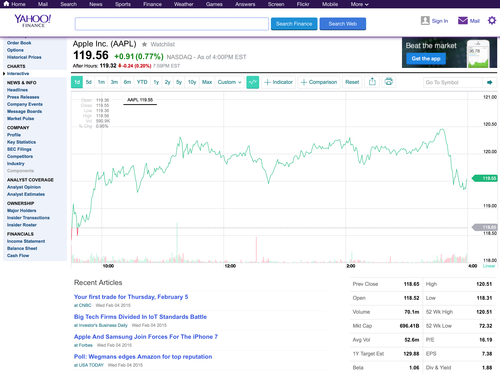Select the 1y chart range

[156, 82]
